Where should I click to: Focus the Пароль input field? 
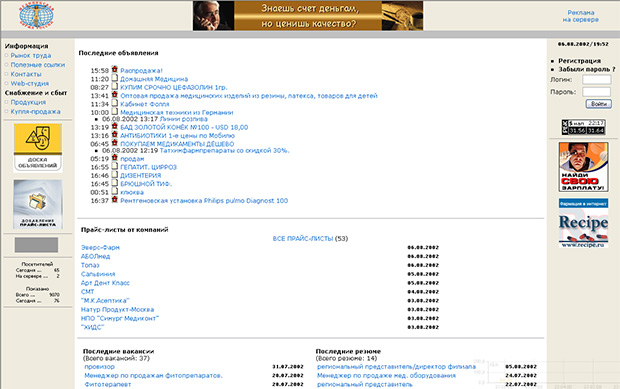click(596, 92)
